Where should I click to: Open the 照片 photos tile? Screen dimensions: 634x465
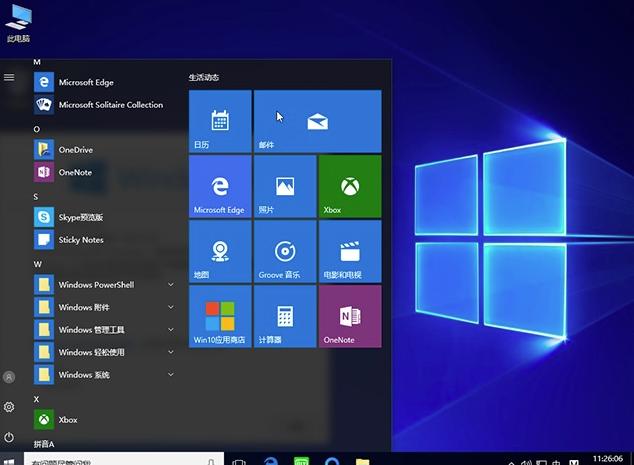click(285, 186)
